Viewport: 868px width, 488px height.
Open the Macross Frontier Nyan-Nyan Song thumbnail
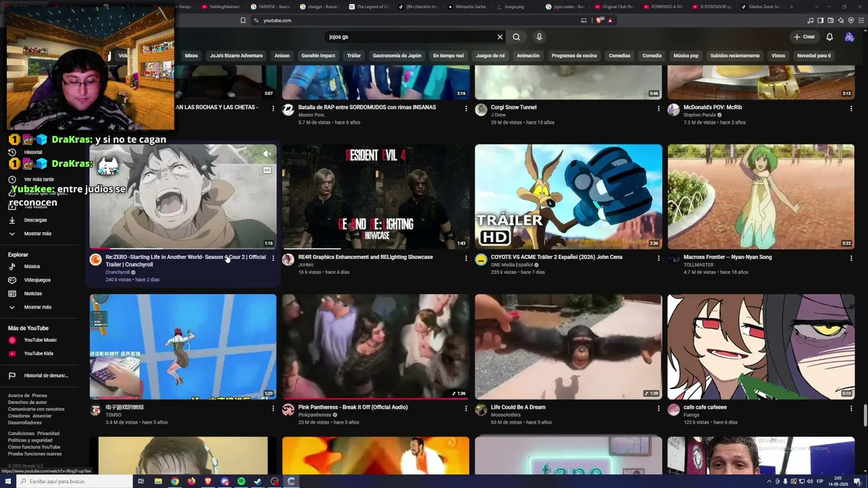[x=761, y=197]
